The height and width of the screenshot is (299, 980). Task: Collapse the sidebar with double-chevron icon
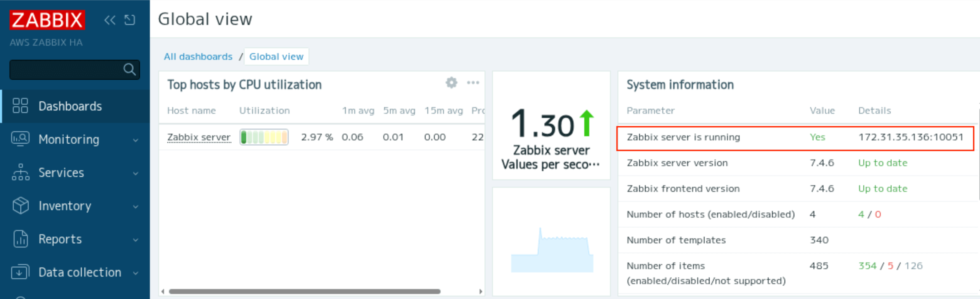[x=110, y=20]
